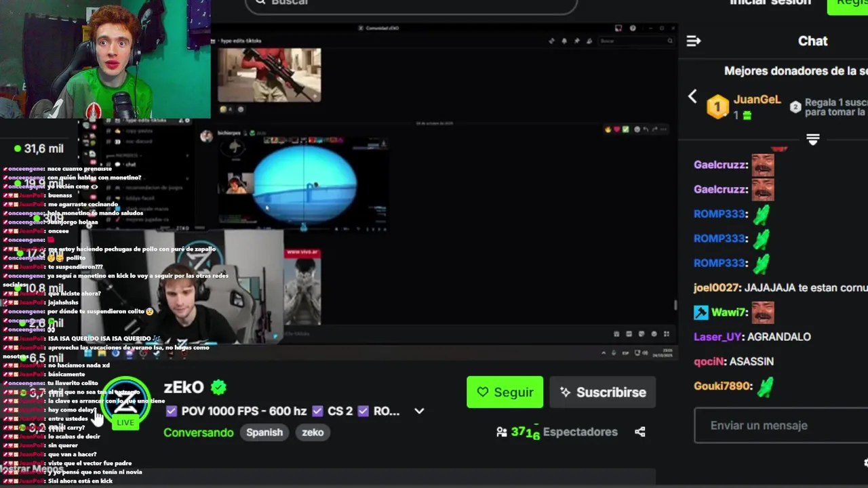Click Discord Buscar search box in stream
The height and width of the screenshot is (488, 868).
tap(636, 41)
